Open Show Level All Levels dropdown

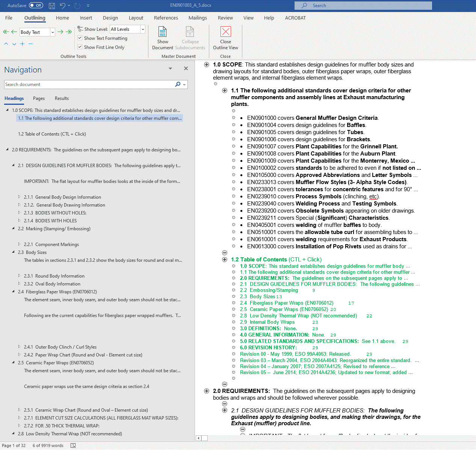(x=143, y=29)
